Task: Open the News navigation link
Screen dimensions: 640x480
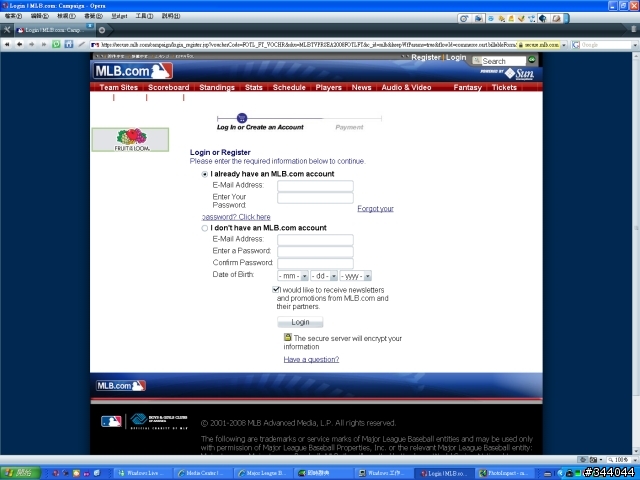Action: tap(361, 87)
